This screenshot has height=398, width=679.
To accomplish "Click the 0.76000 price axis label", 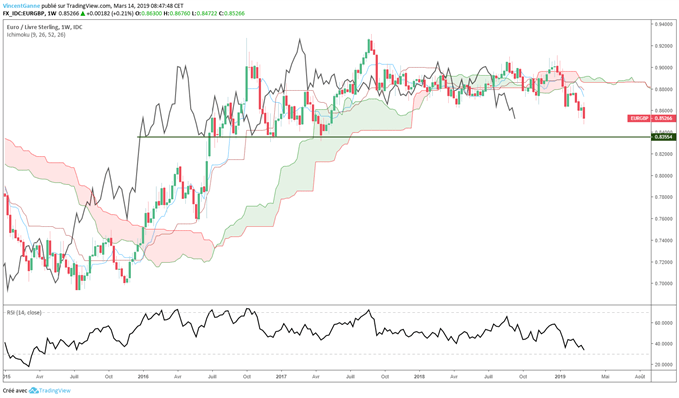I will [x=665, y=219].
